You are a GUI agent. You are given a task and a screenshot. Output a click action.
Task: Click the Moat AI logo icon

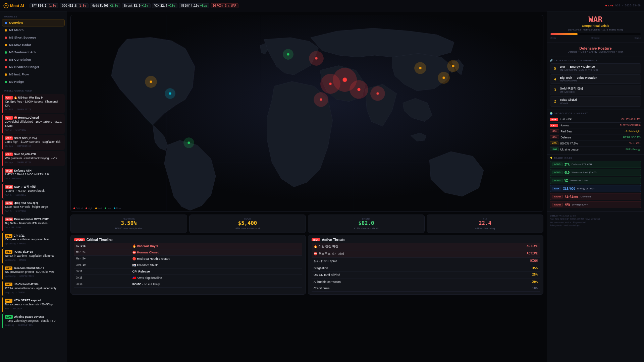pyautogui.click(x=6, y=6)
